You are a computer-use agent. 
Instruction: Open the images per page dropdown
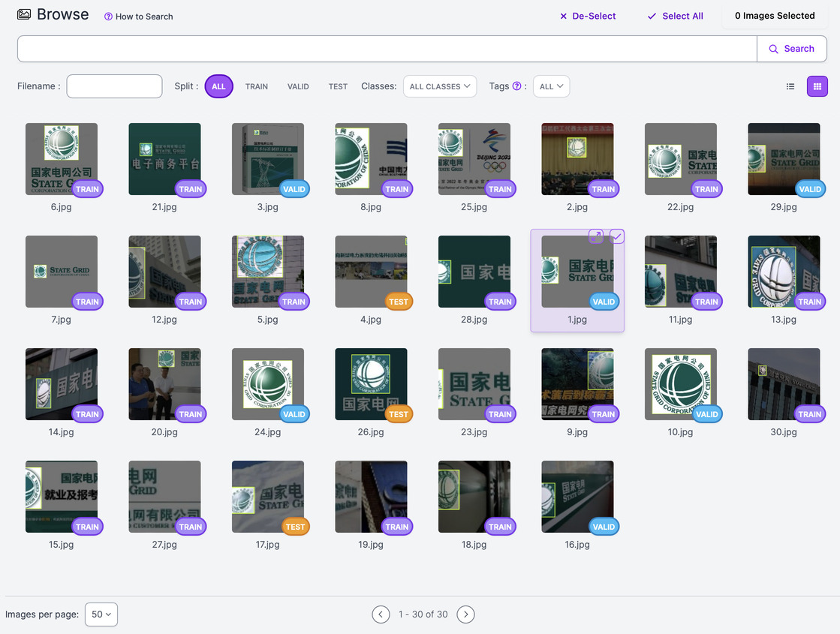click(101, 614)
